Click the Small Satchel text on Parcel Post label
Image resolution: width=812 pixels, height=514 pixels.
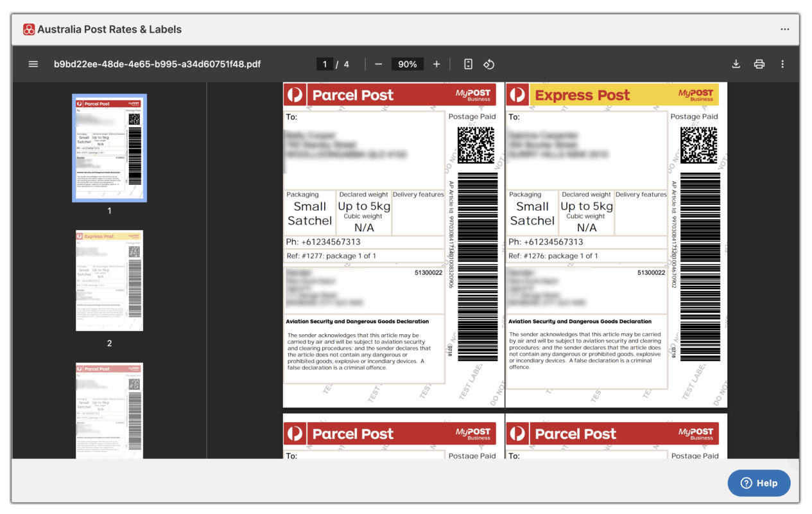(310, 213)
